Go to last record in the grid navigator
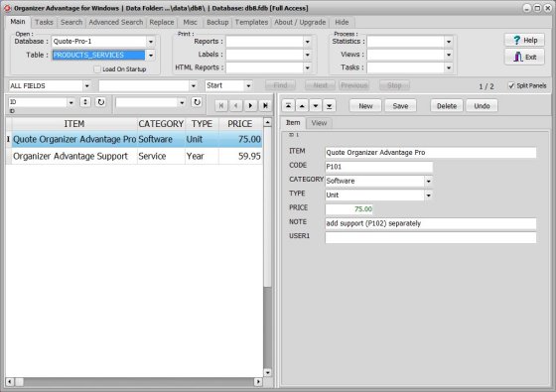556x392 pixels. coord(265,105)
